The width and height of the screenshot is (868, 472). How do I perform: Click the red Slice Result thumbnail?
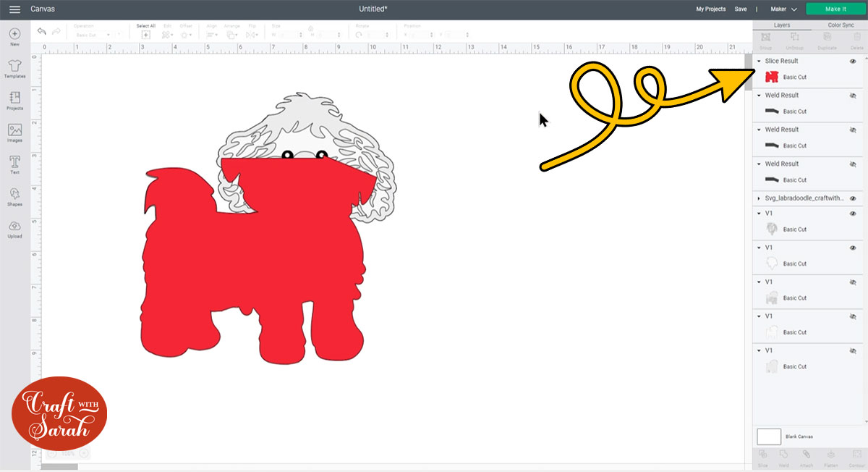tap(772, 77)
